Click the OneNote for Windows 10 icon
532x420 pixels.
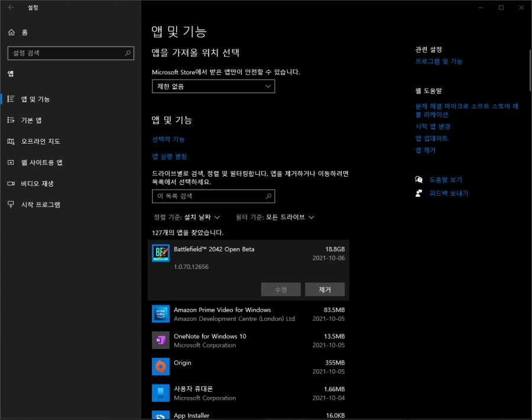pos(161,340)
